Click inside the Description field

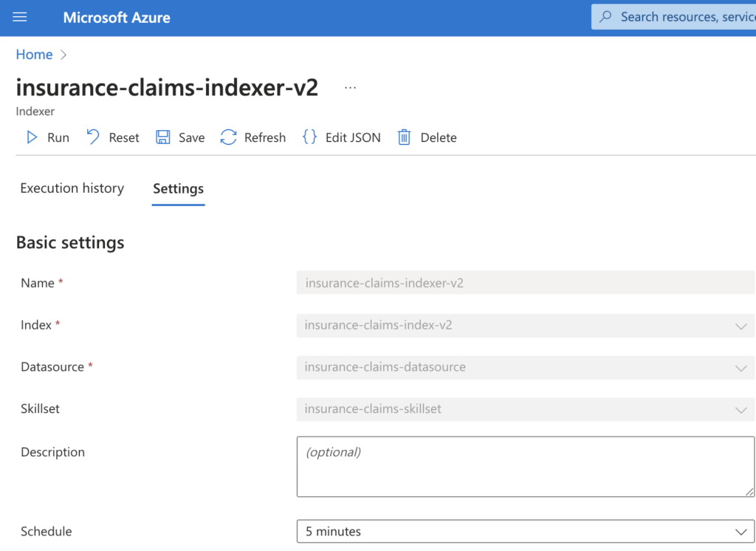[x=526, y=465]
